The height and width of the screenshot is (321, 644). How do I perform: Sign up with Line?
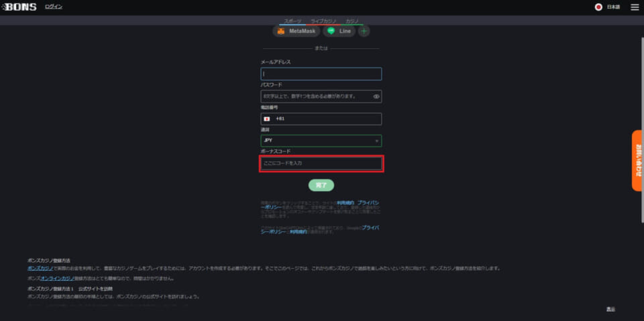339,31
